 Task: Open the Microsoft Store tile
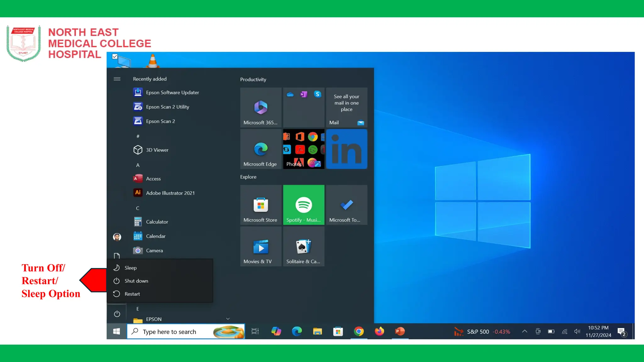(x=261, y=205)
